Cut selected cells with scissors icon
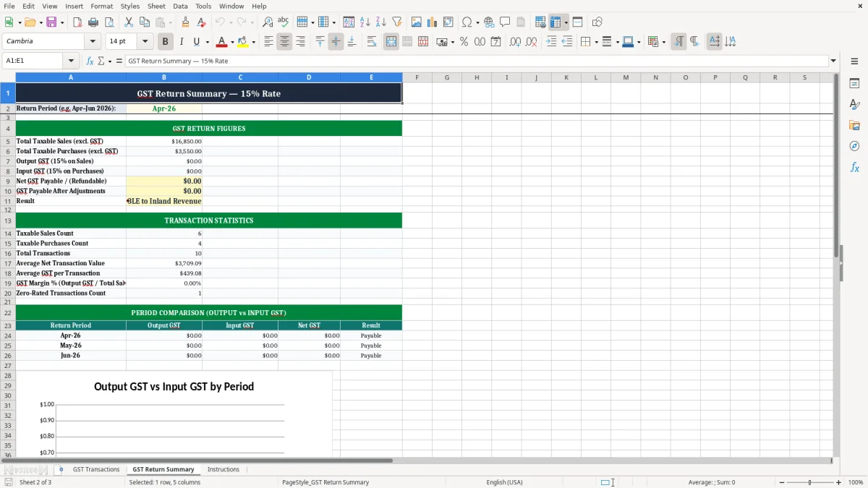This screenshot has height=488, width=868. click(x=129, y=22)
